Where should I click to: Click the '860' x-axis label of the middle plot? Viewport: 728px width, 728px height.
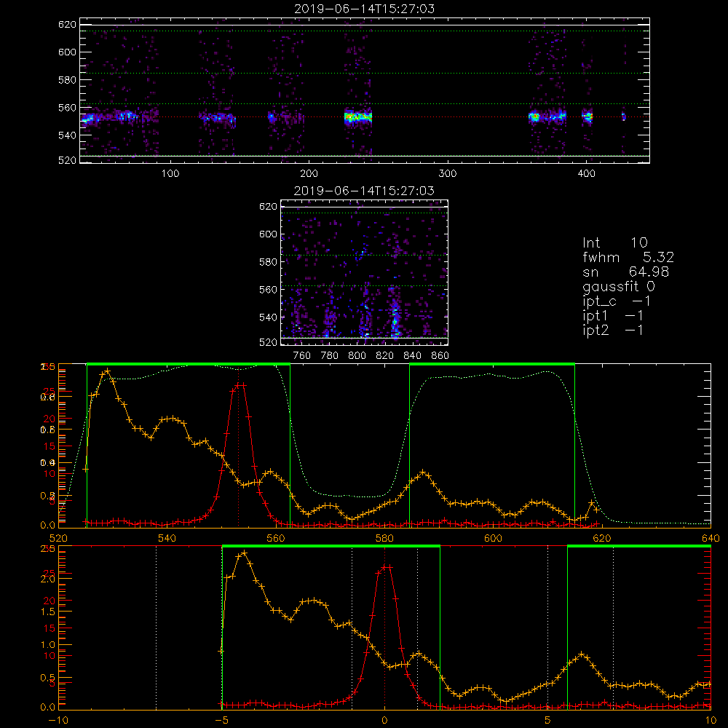point(440,356)
